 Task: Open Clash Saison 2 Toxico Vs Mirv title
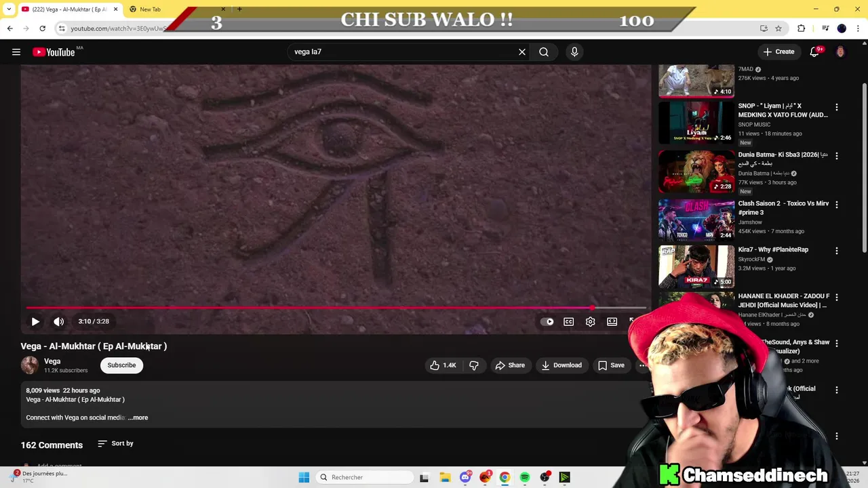pyautogui.click(x=783, y=208)
